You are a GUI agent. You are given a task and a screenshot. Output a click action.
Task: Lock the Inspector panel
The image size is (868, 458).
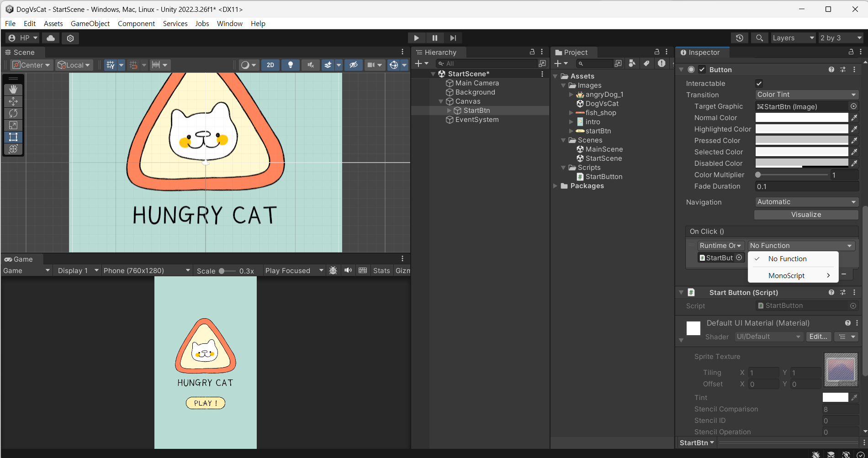tap(851, 52)
